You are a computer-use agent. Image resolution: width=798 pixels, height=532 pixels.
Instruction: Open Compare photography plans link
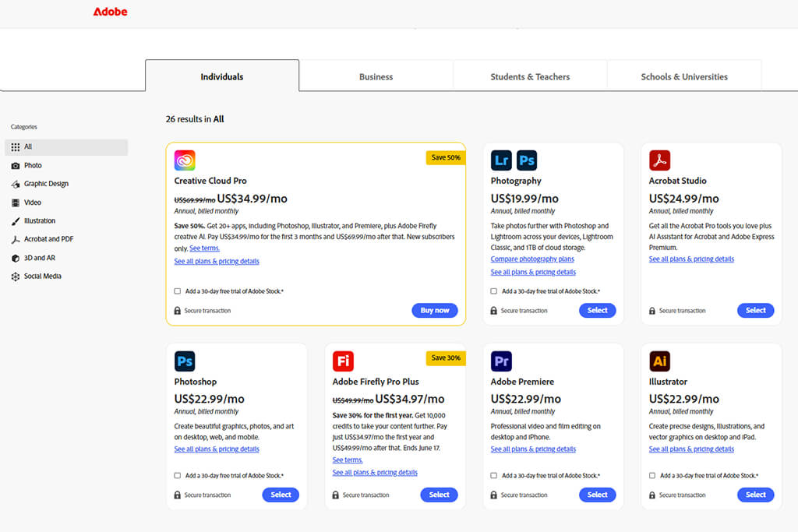532,259
